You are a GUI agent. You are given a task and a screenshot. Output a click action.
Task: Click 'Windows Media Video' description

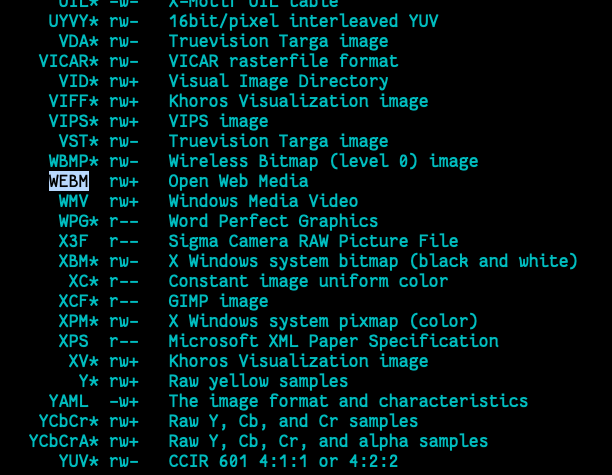[x=263, y=201]
